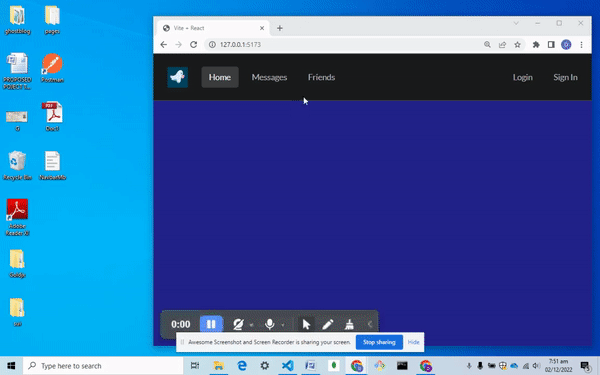The height and width of the screenshot is (375, 600).
Task: Open the Chrome profile avatar
Action: coord(566,44)
